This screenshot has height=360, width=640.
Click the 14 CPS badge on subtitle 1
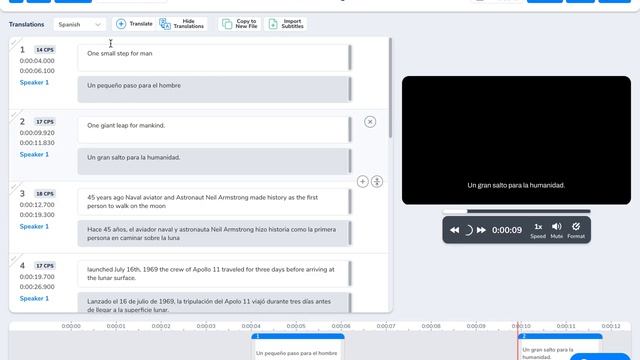(45, 50)
